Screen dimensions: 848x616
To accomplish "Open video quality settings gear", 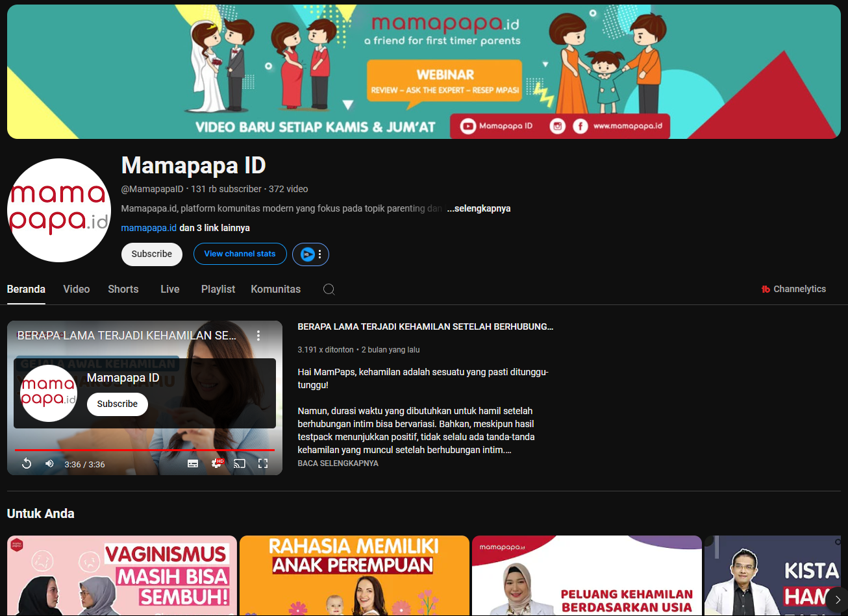I will (x=217, y=463).
